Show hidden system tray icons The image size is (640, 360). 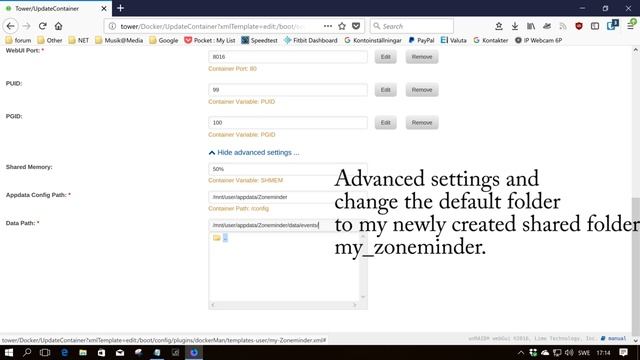pyautogui.click(x=521, y=353)
